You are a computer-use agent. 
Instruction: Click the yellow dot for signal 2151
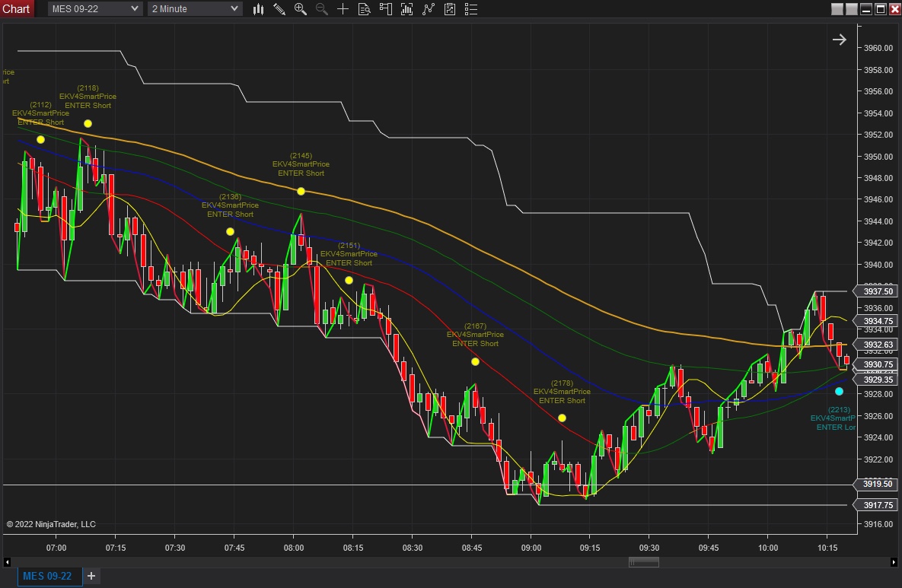pos(349,281)
